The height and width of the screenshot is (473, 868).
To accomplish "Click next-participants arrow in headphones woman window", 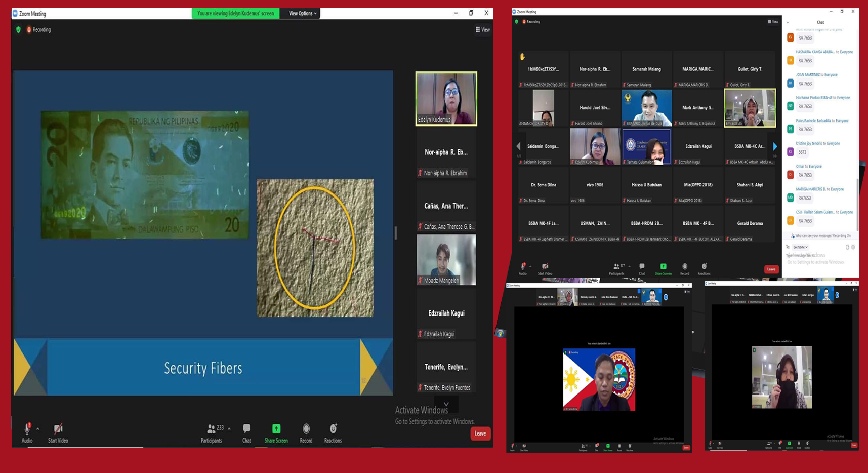I will (837, 295).
